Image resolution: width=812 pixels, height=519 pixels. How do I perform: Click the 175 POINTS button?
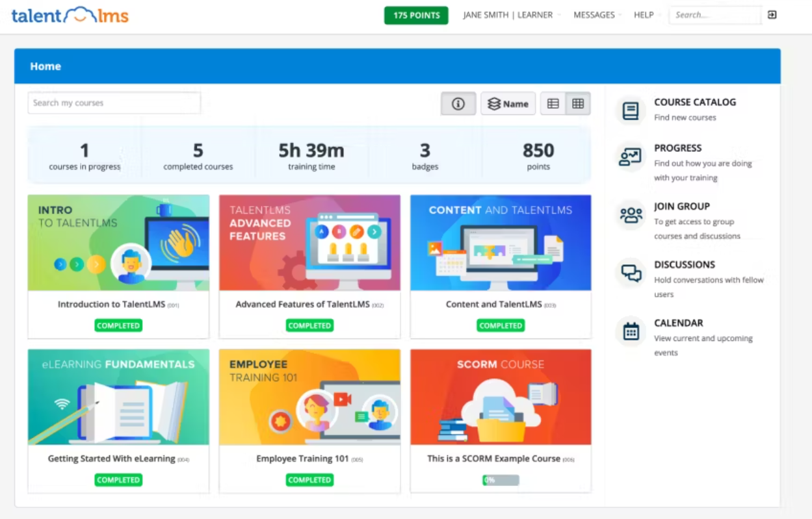click(416, 15)
